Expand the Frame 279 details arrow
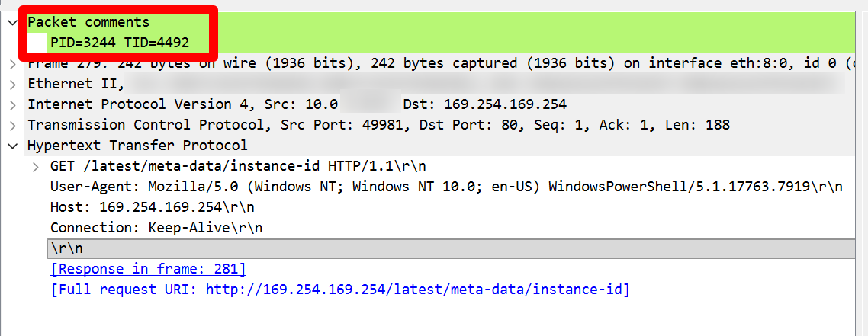The image size is (868, 336). pos(13,63)
